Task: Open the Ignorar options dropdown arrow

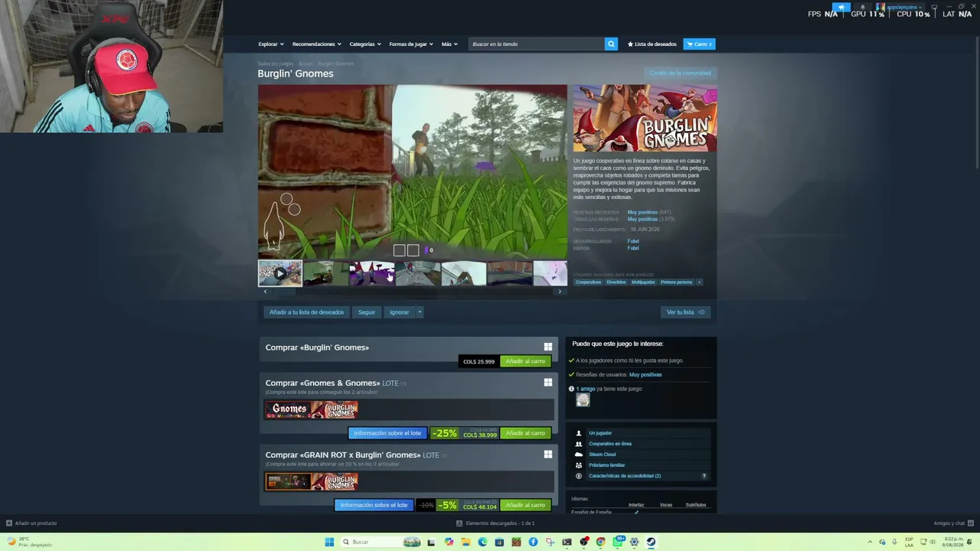Action: click(420, 312)
